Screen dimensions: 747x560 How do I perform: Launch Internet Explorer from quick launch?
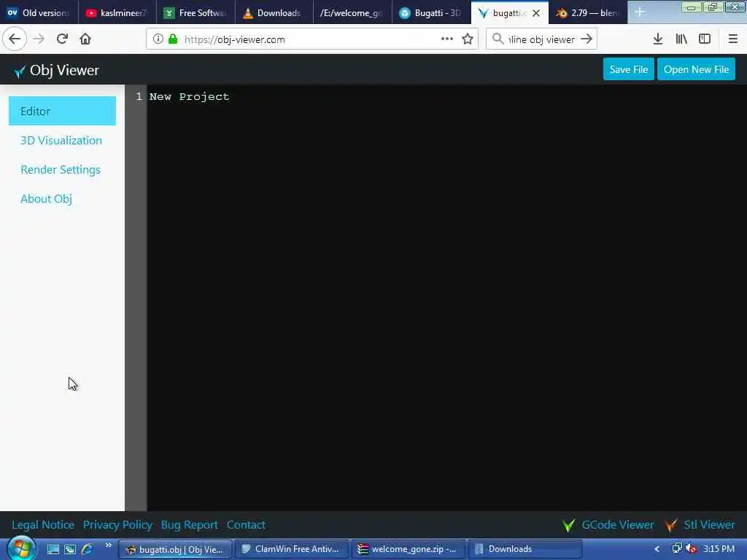click(x=87, y=550)
